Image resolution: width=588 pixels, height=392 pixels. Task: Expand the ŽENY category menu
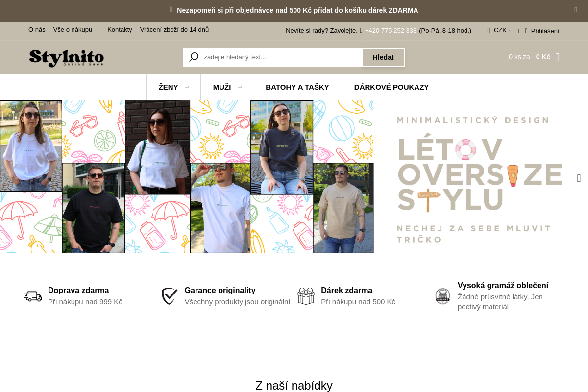pos(173,87)
